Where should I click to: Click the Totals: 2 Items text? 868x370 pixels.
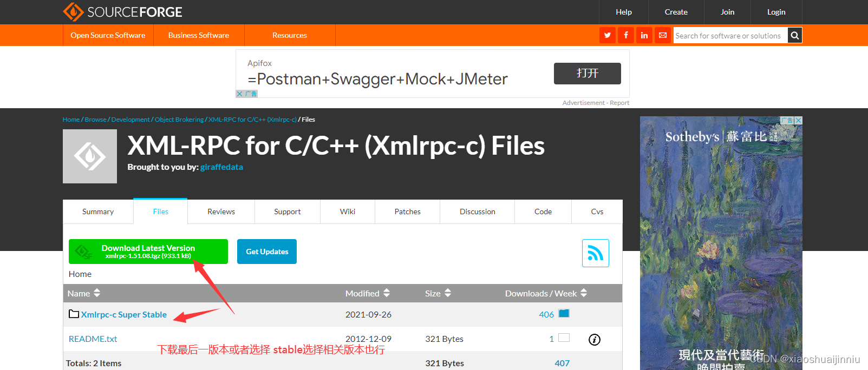tap(94, 363)
